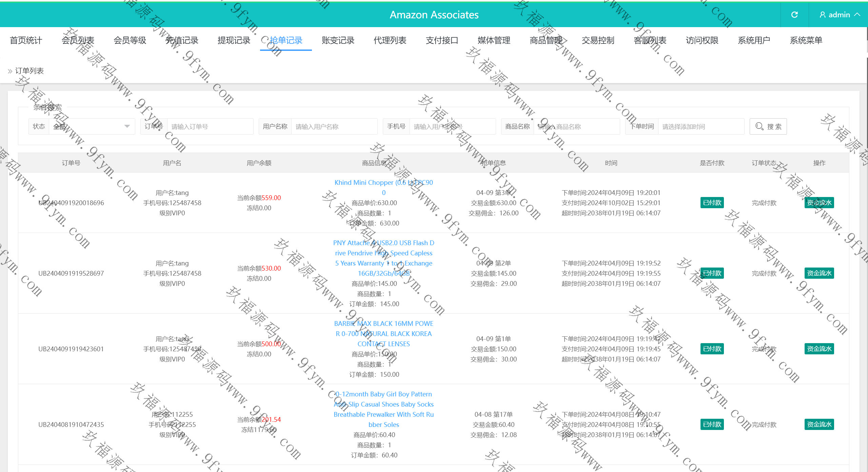Image resolution: width=868 pixels, height=472 pixels.
Task: Focus the 手机号 input field
Action: pyautogui.click(x=452, y=126)
